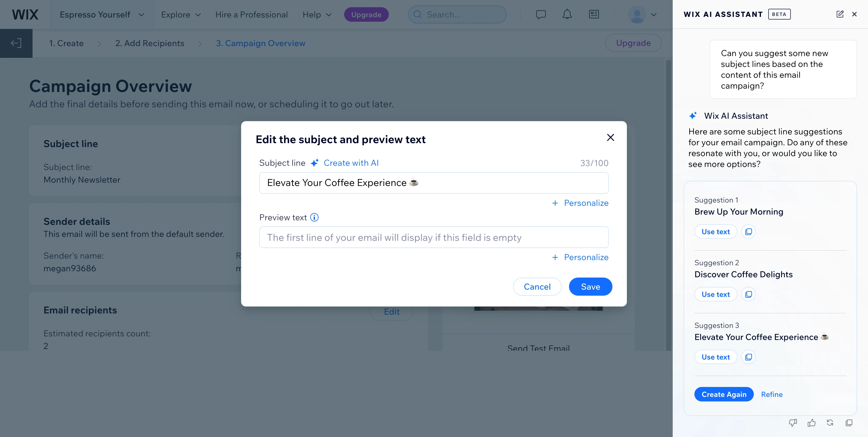
Task: Use text for Suggestion 1
Action: [715, 232]
